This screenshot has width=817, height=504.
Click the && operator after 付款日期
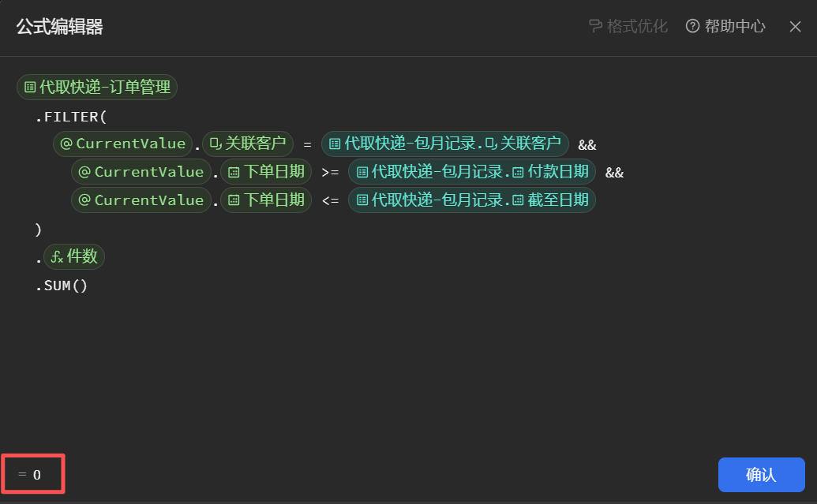point(614,173)
